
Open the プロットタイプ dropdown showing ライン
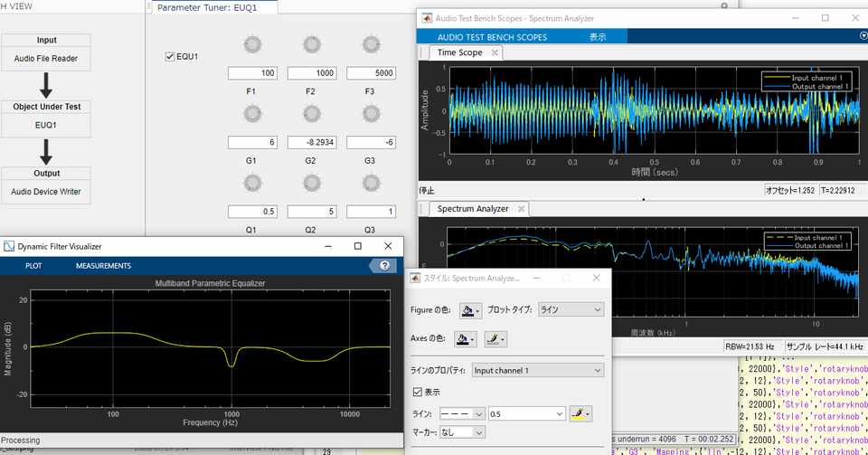click(x=571, y=310)
